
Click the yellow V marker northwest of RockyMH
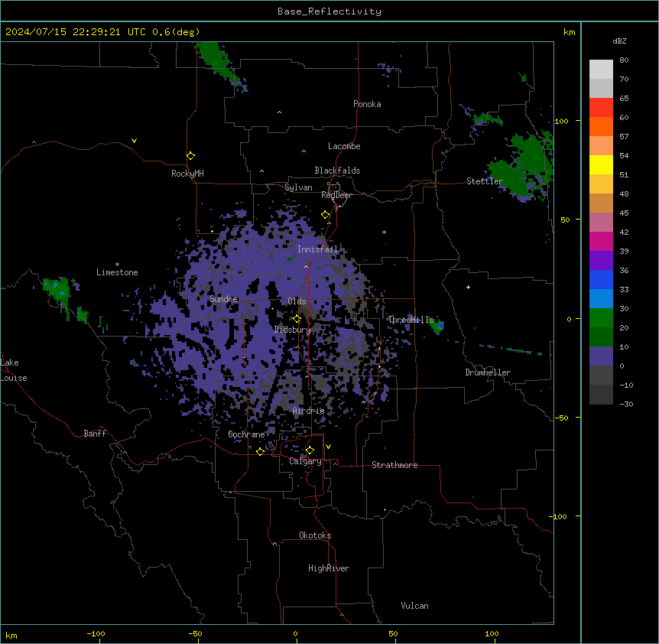[x=134, y=141]
